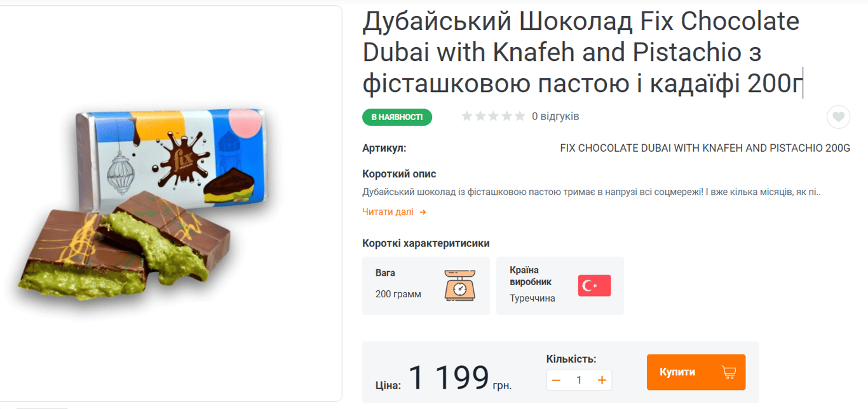Buy product via the Купити button
Image resolution: width=868 pixels, height=409 pixels.
point(696,372)
